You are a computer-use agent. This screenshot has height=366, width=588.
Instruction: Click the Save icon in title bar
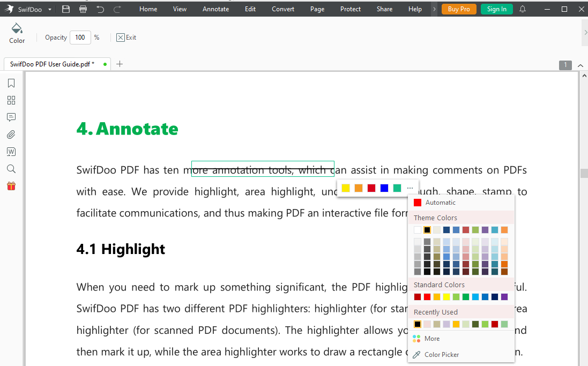pos(65,9)
